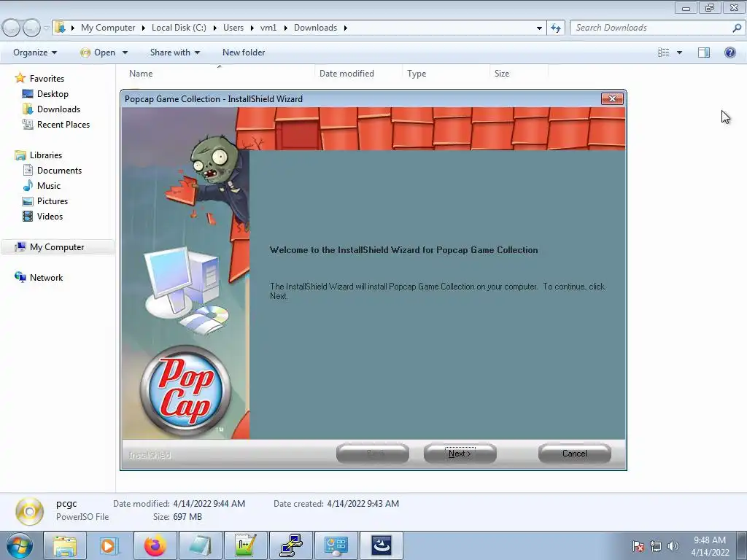
Task: Click the Open toolbar button
Action: pos(98,52)
